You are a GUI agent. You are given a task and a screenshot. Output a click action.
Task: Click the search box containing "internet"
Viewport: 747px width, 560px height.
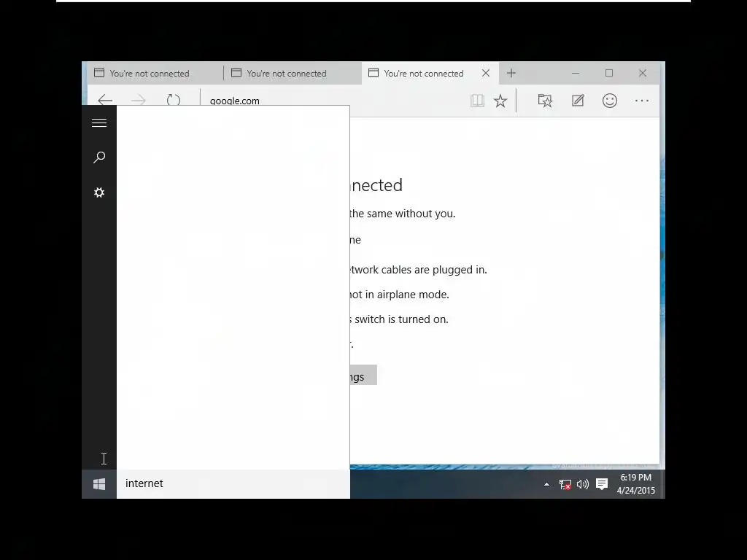[x=233, y=484]
